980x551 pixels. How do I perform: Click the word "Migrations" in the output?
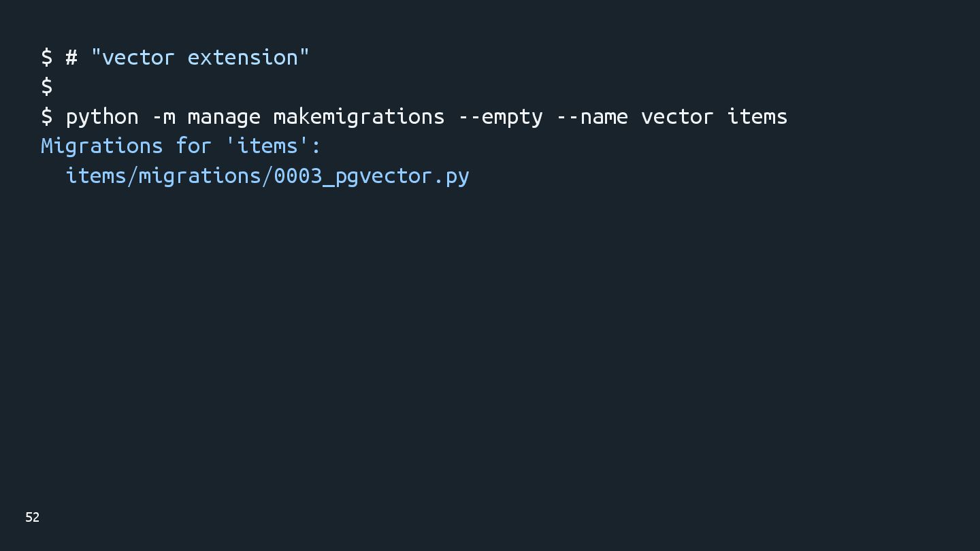pyautogui.click(x=102, y=146)
